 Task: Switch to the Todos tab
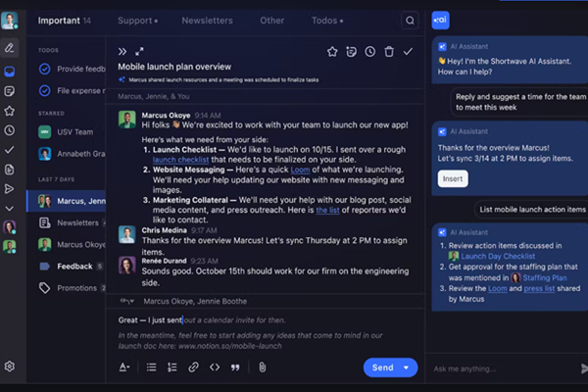(x=327, y=21)
